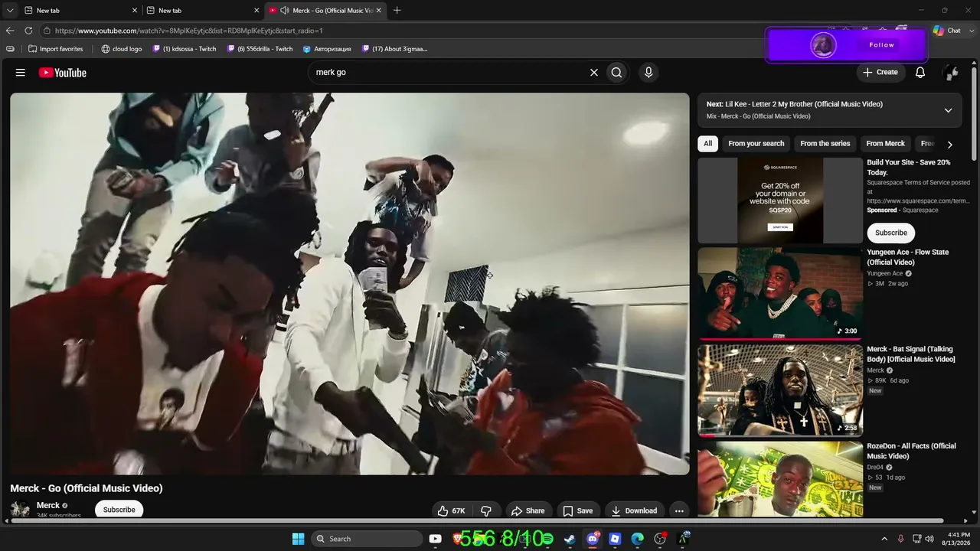Run the YouTube search magnifier button
Viewport: 980px width, 551px height.
click(616, 73)
